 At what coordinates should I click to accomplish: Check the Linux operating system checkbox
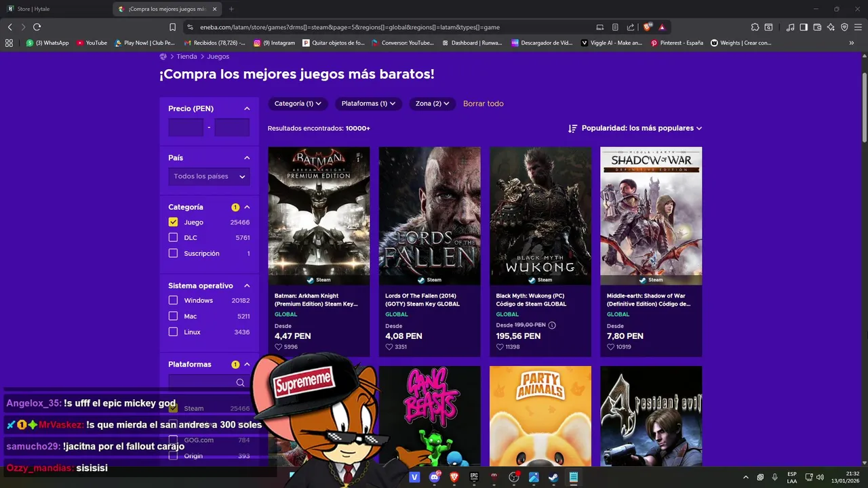pos(173,331)
